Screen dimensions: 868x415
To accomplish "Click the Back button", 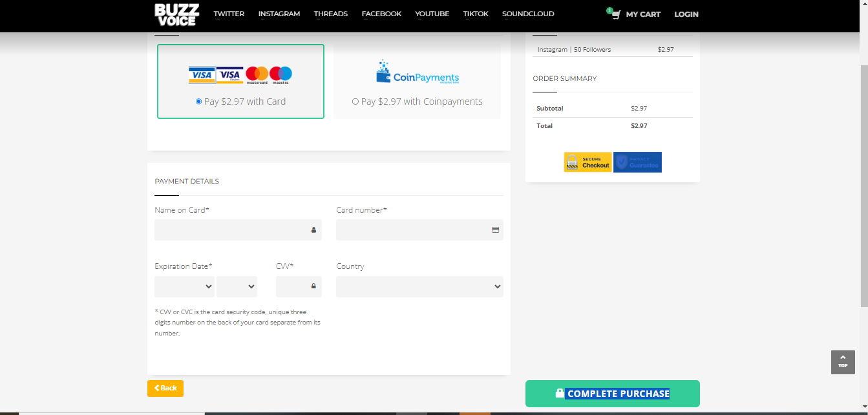I will click(165, 388).
